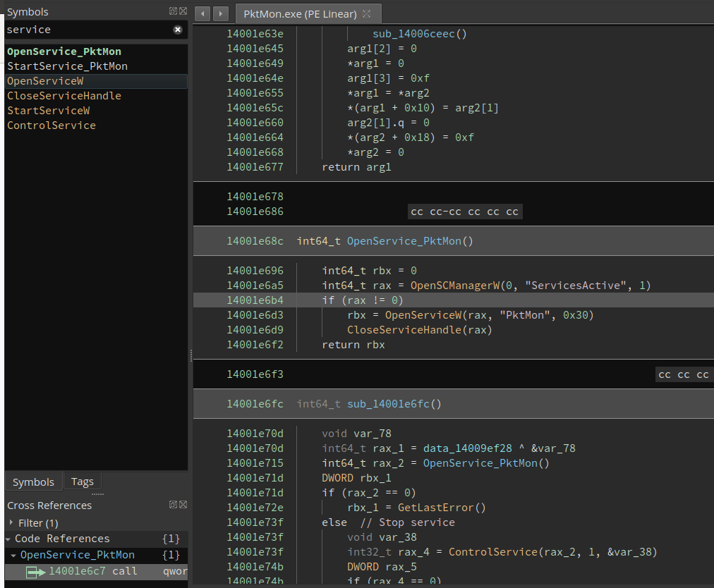Pop out the Cross References panel
Screen dimensions: 714x588
(x=172, y=504)
